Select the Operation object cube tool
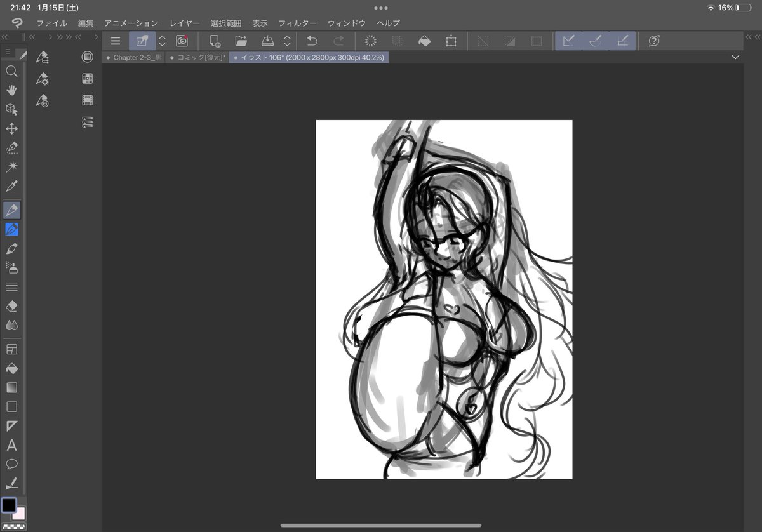This screenshot has width=762, height=532. tap(11, 109)
